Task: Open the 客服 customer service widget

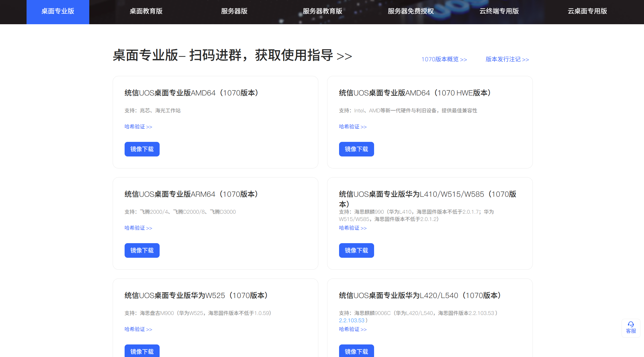Action: pos(631,328)
